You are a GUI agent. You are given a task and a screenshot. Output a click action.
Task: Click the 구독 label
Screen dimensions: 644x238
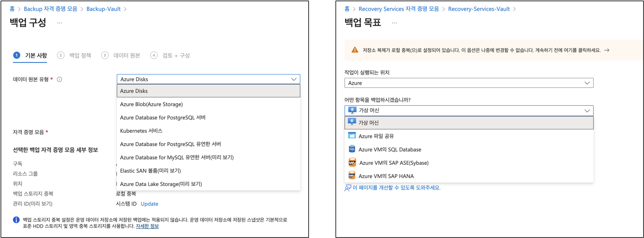(17, 164)
